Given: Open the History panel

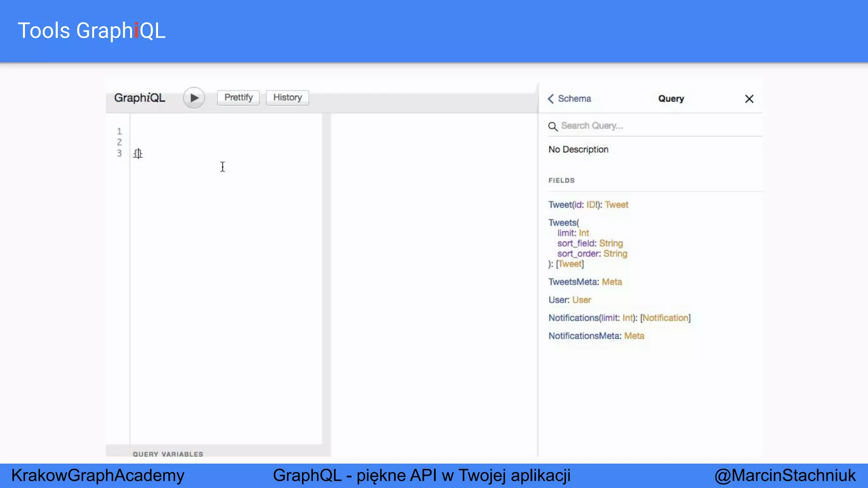Looking at the screenshot, I should pos(287,97).
